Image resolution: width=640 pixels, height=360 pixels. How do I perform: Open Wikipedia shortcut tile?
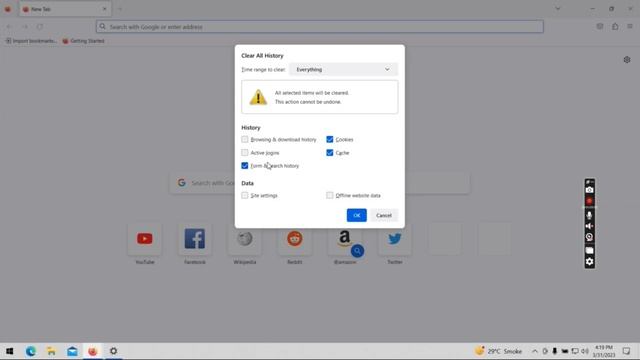[x=245, y=239]
